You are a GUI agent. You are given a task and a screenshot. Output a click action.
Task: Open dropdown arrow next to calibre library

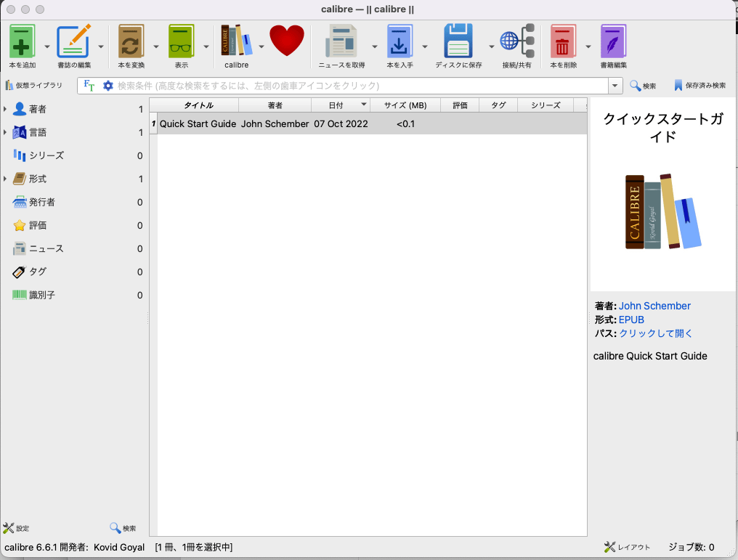[261, 46]
